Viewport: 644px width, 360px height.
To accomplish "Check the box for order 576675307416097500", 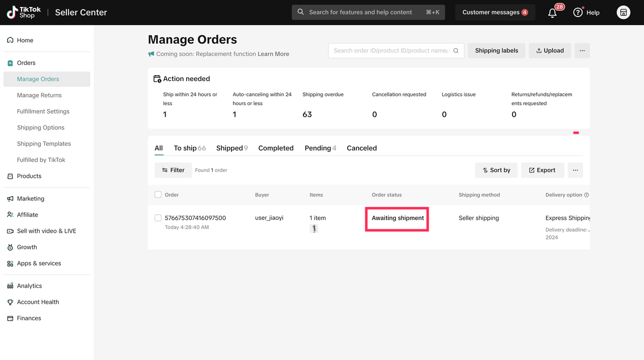I will (x=158, y=218).
